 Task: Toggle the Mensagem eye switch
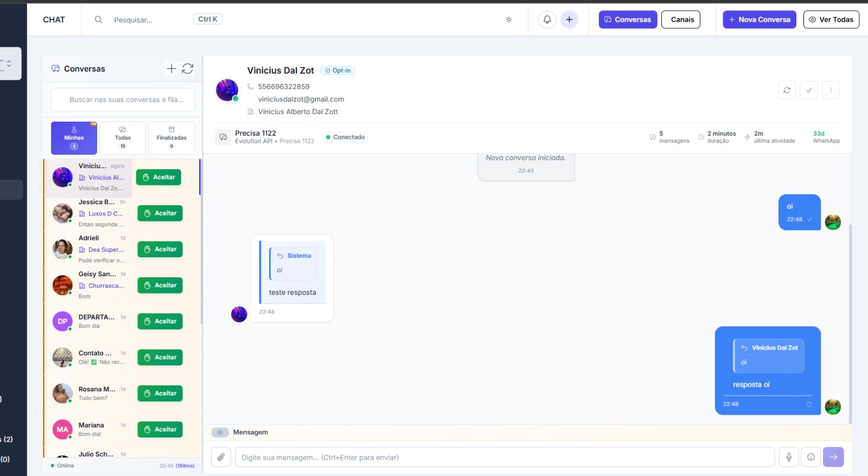(220, 433)
